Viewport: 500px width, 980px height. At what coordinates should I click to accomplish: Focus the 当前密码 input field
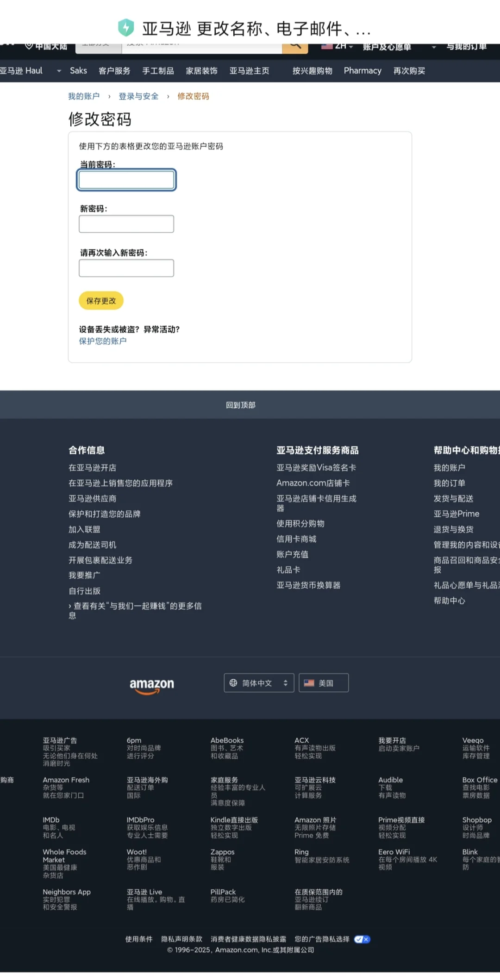coord(126,180)
